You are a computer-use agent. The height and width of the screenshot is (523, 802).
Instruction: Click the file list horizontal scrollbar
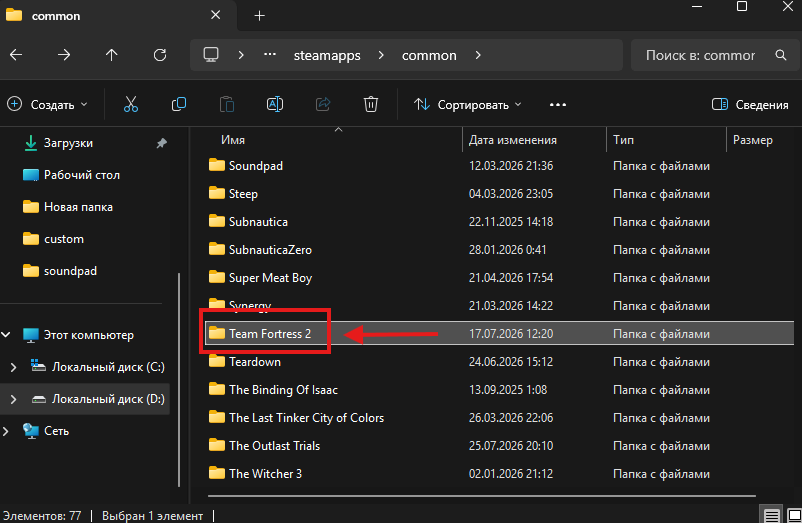coord(482,495)
